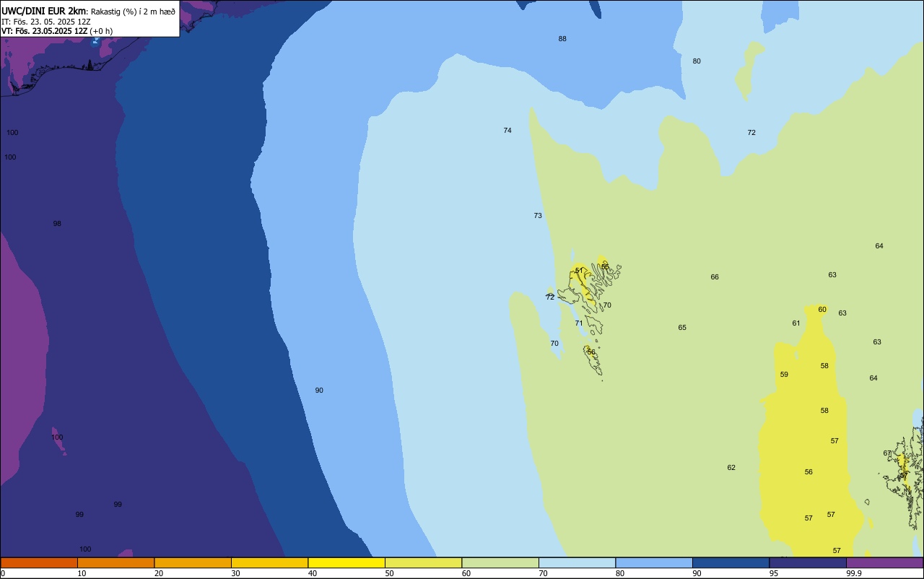Click the legend tick label '95'
This screenshot has height=579, width=924.
tap(774, 573)
